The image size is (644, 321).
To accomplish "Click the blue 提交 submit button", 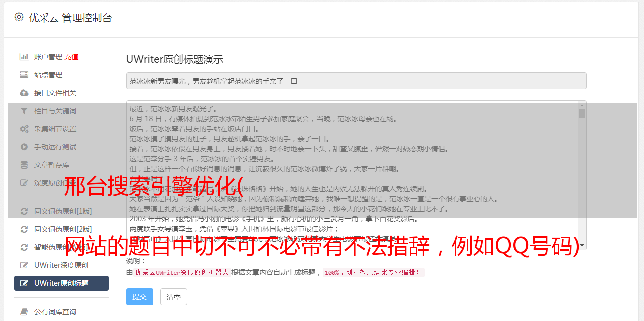I will pyautogui.click(x=139, y=297).
